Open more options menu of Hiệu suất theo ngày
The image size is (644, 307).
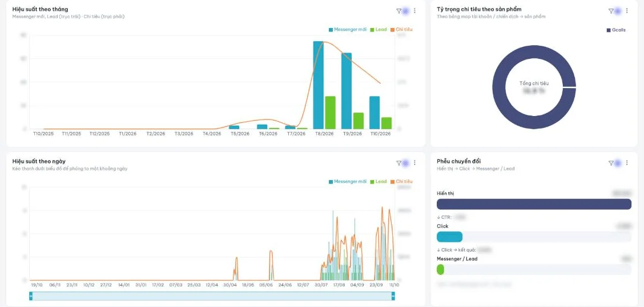[x=414, y=163]
